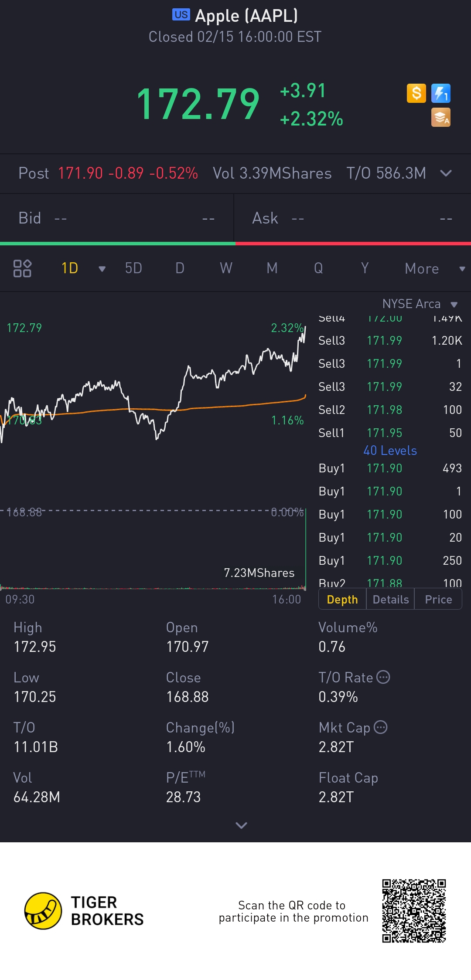This screenshot has height=980, width=471.
Task: Tap the Sell3 row with size 32
Action: (x=390, y=387)
